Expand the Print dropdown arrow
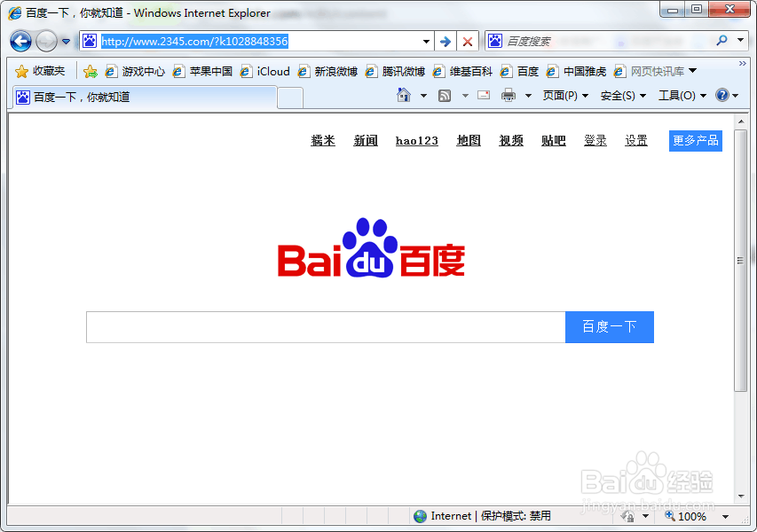 click(528, 96)
